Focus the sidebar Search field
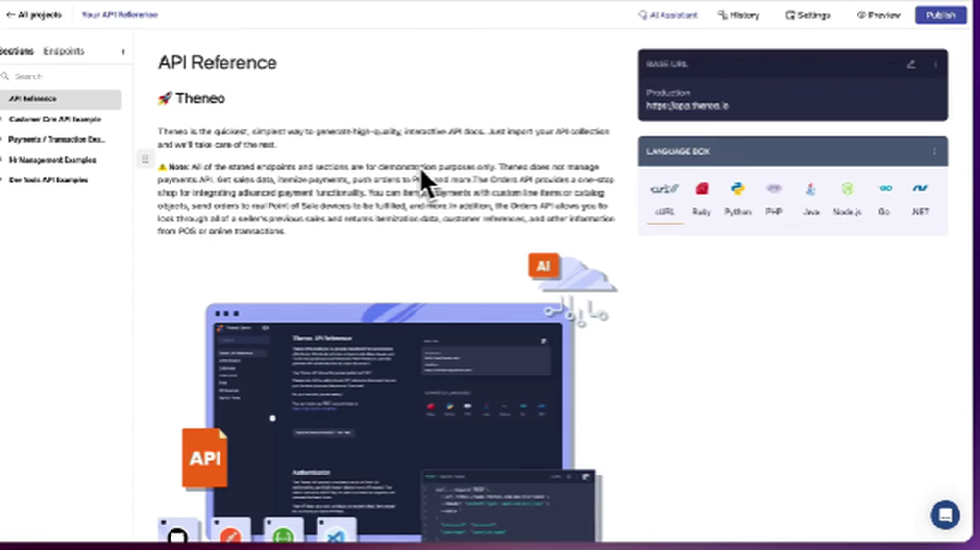 click(x=63, y=76)
